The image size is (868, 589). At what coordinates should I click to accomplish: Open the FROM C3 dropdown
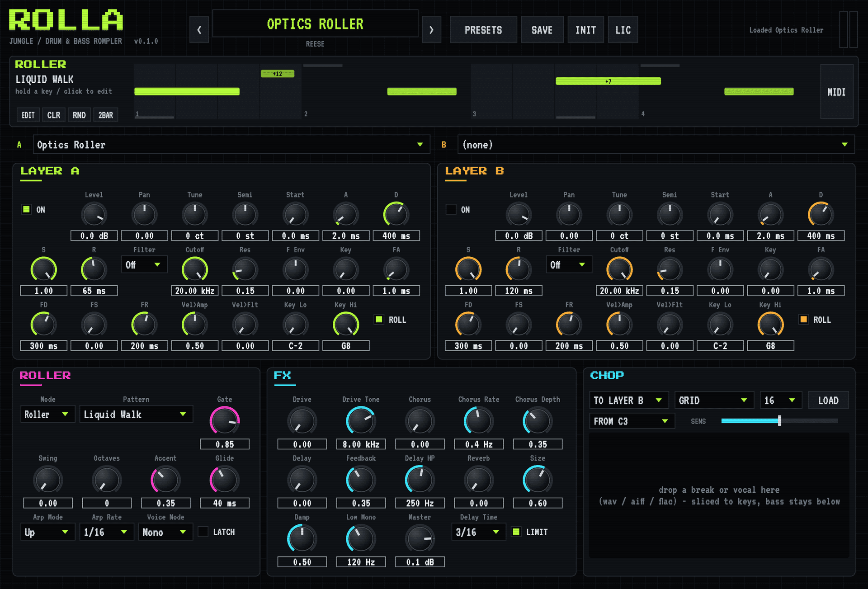tap(632, 421)
